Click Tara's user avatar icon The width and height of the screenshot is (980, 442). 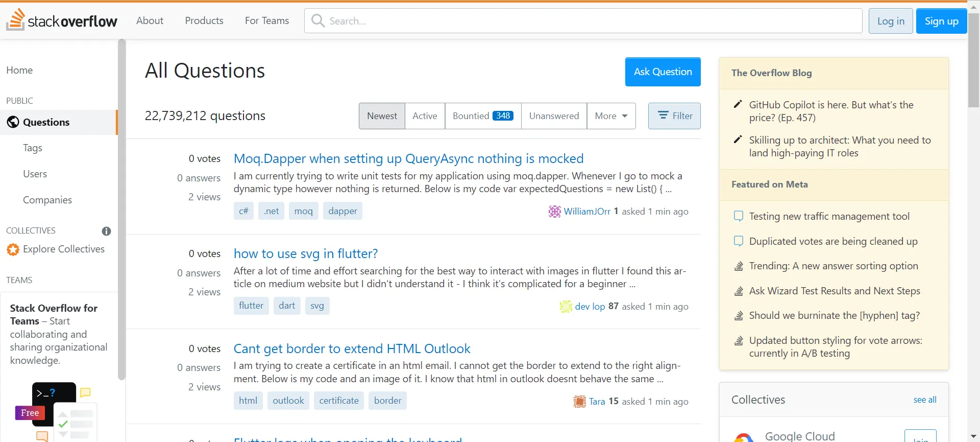point(579,402)
